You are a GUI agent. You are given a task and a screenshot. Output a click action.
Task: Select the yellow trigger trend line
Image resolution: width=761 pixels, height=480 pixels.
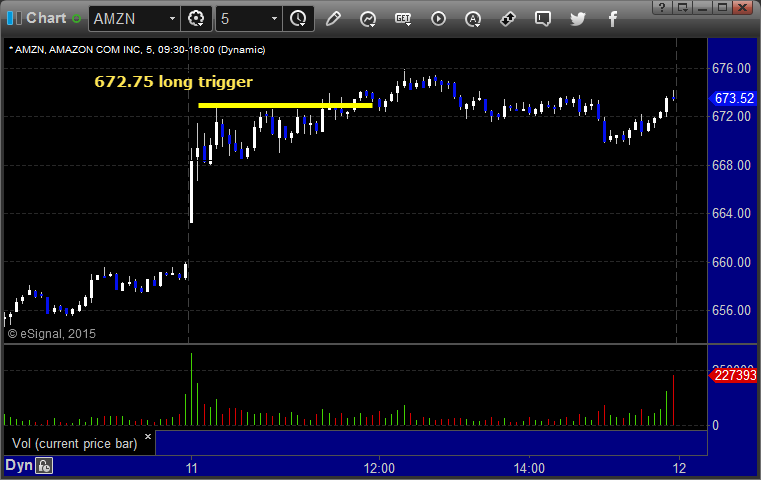[x=285, y=105]
